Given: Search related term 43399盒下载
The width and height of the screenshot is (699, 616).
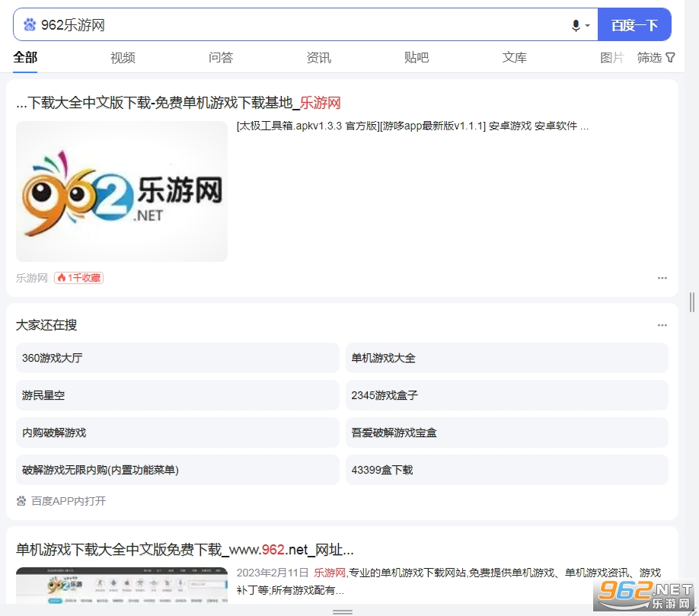Looking at the screenshot, I should [x=507, y=470].
